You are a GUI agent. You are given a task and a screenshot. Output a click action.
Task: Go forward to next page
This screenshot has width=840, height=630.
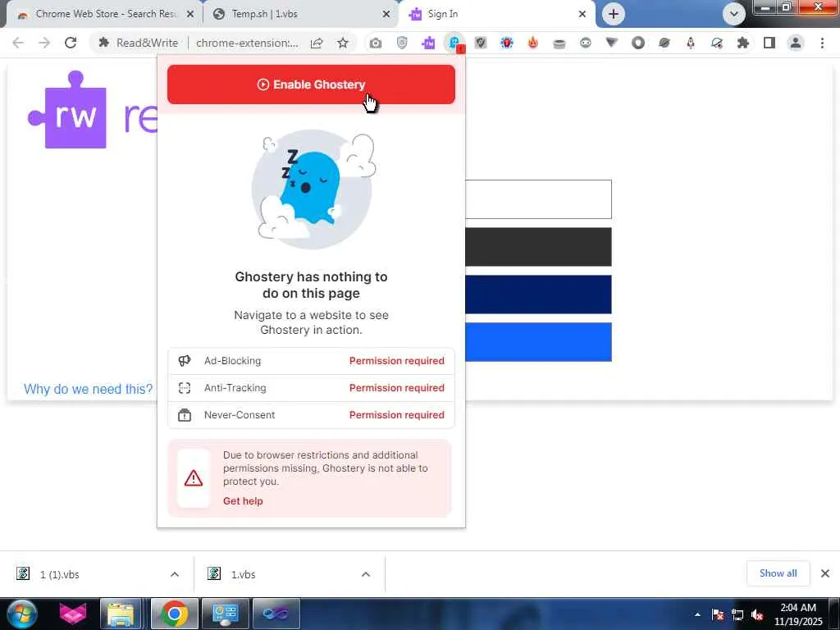tap(44, 43)
